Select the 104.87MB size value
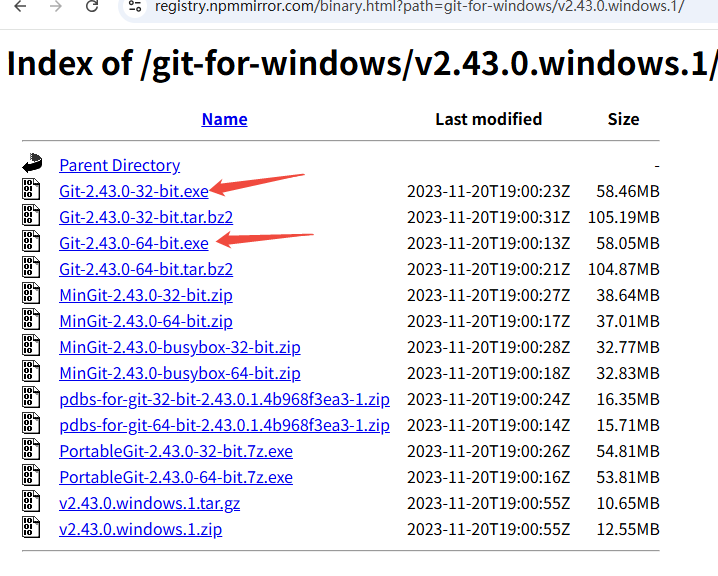Screen dimensions: 718x576 point(624,270)
